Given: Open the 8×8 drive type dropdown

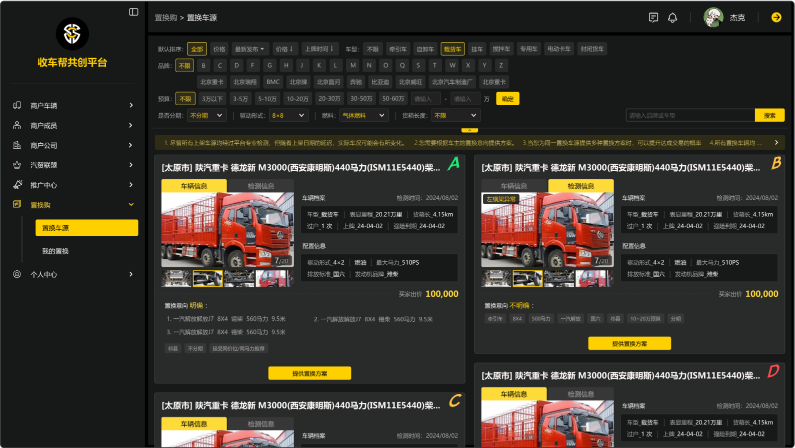Looking at the screenshot, I should click(288, 116).
